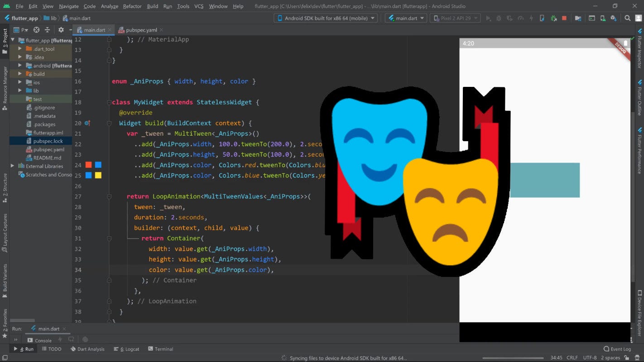Open the TODO tool tab
The height and width of the screenshot is (362, 644).
(52, 349)
